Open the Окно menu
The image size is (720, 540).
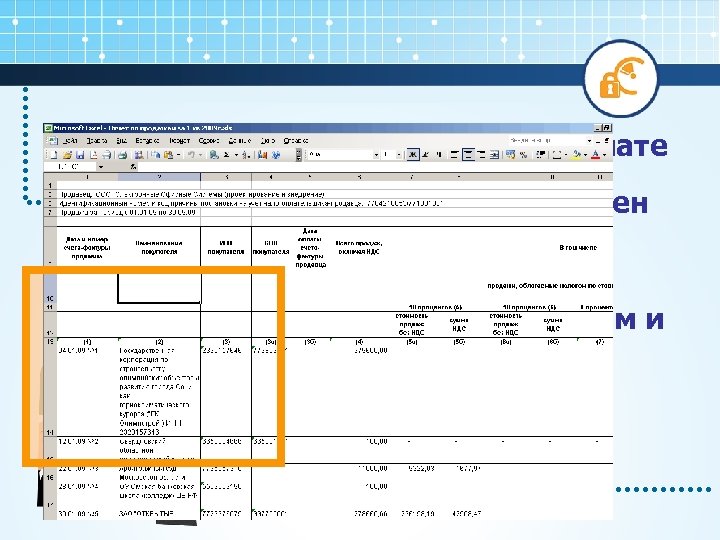(x=268, y=141)
